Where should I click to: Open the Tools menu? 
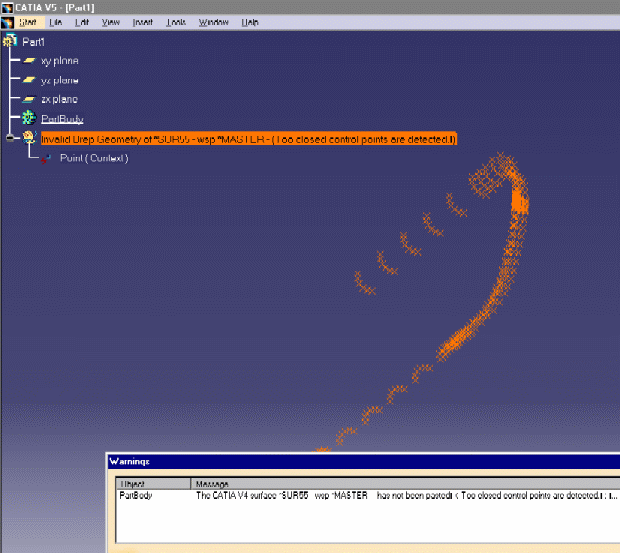point(176,22)
